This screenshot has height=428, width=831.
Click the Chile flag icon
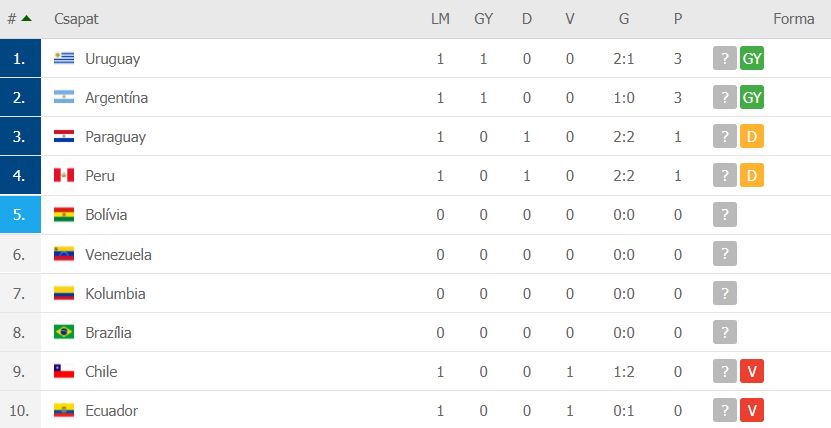(64, 371)
